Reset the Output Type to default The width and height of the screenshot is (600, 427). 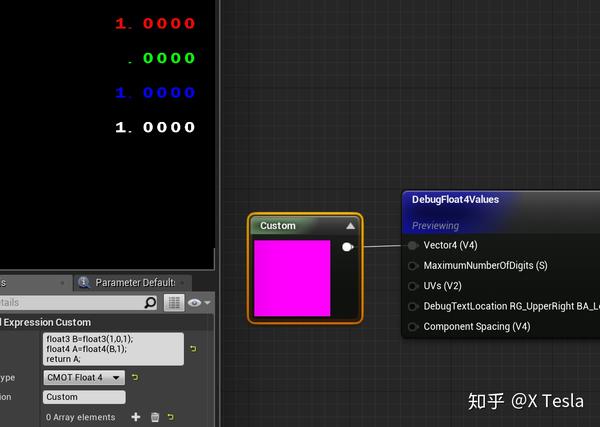pyautogui.click(x=135, y=377)
